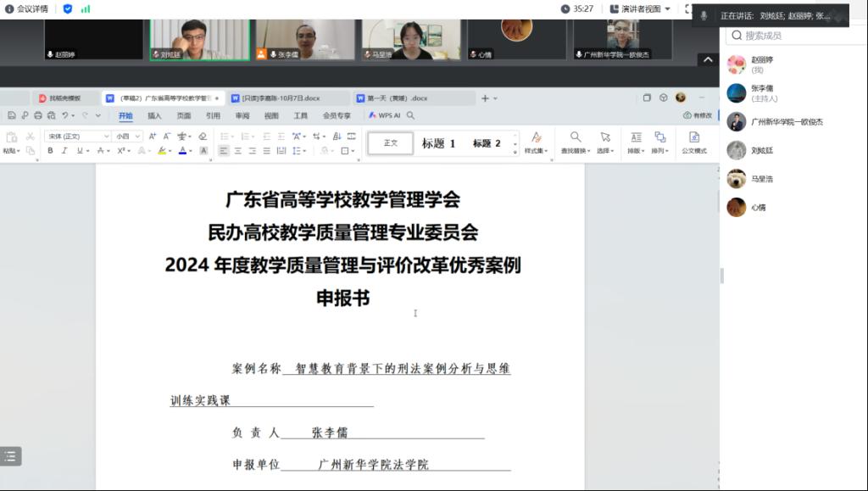Click the clear formatting eraser icon
This screenshot has height=491, width=868.
(203, 136)
